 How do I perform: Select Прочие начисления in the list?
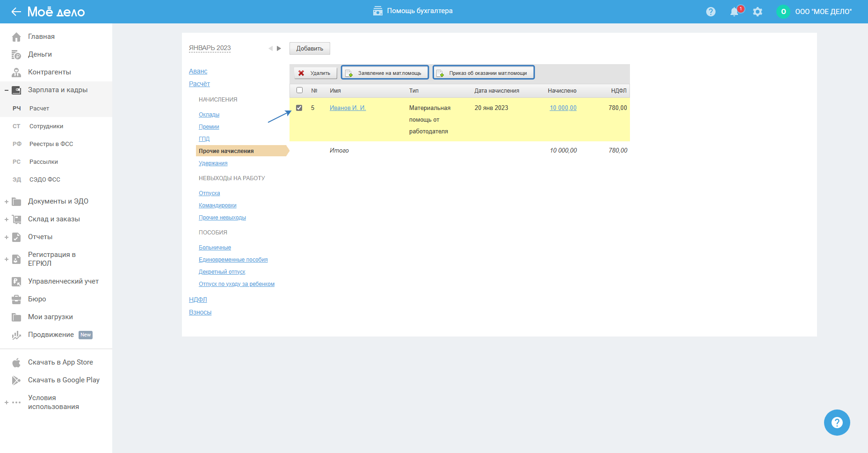pyautogui.click(x=226, y=151)
